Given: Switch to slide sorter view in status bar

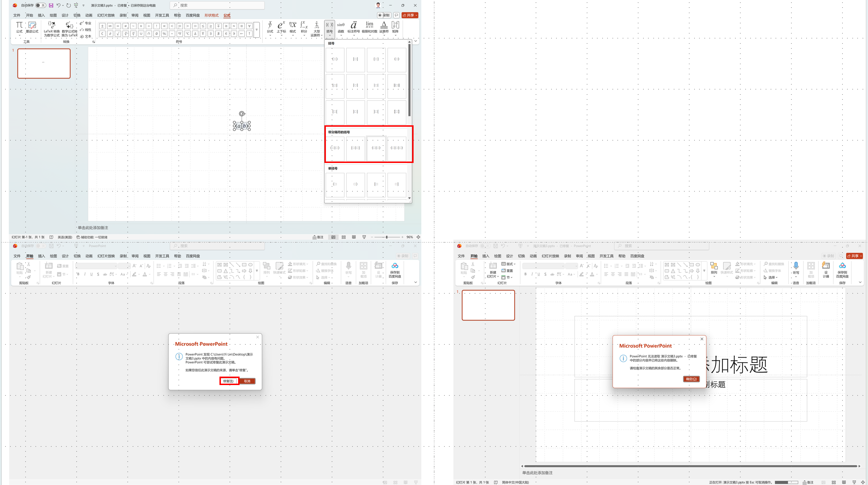Looking at the screenshot, I should 343,237.
